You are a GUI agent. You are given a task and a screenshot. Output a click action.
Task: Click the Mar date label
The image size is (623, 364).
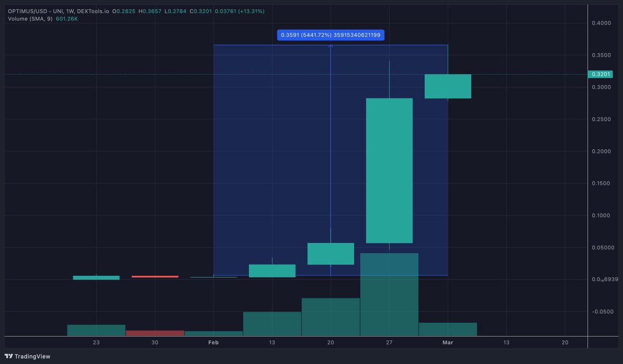[448, 343]
